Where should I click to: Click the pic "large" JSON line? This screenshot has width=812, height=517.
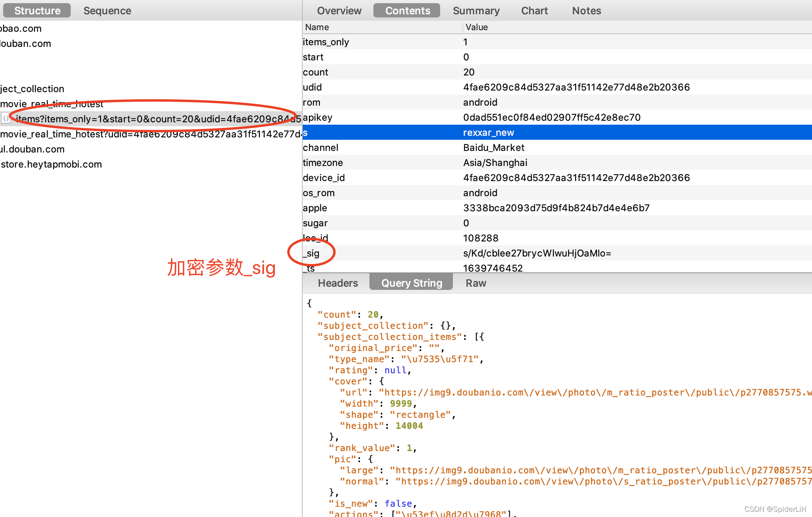[576, 470]
